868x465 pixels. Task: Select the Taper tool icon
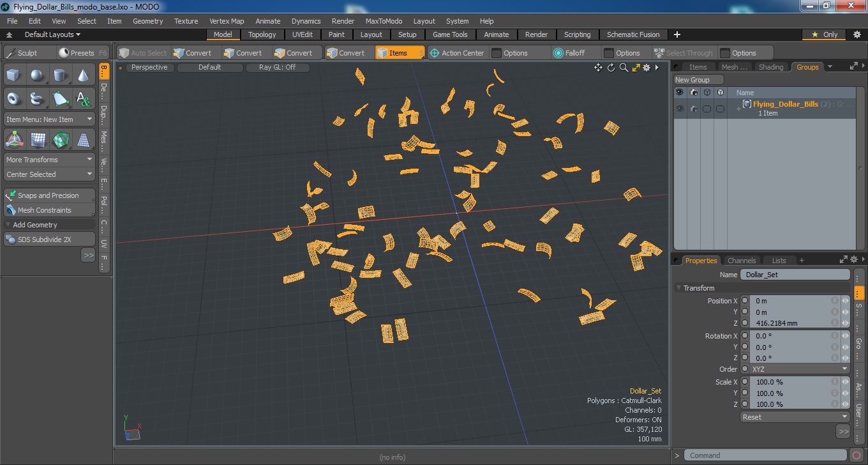coord(84,139)
